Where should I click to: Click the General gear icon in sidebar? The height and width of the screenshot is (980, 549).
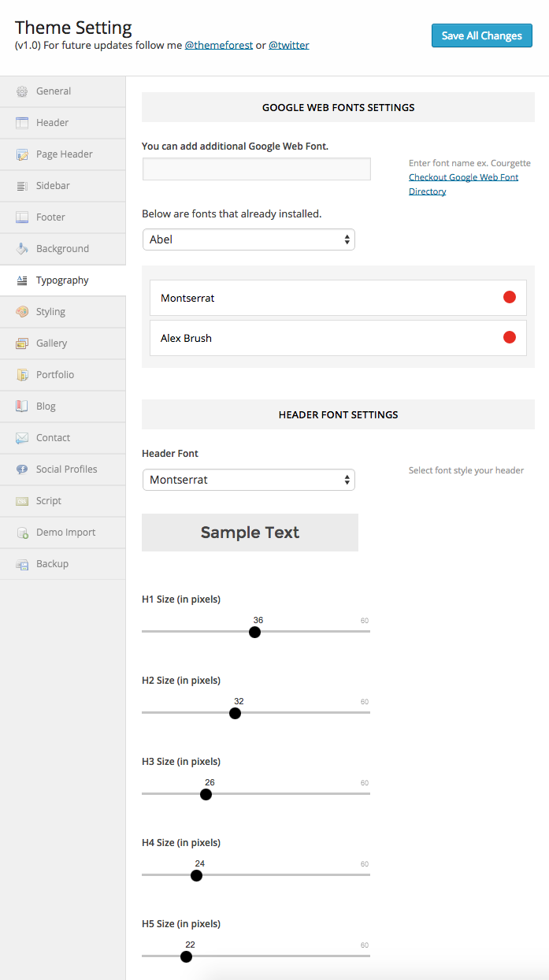[22, 91]
